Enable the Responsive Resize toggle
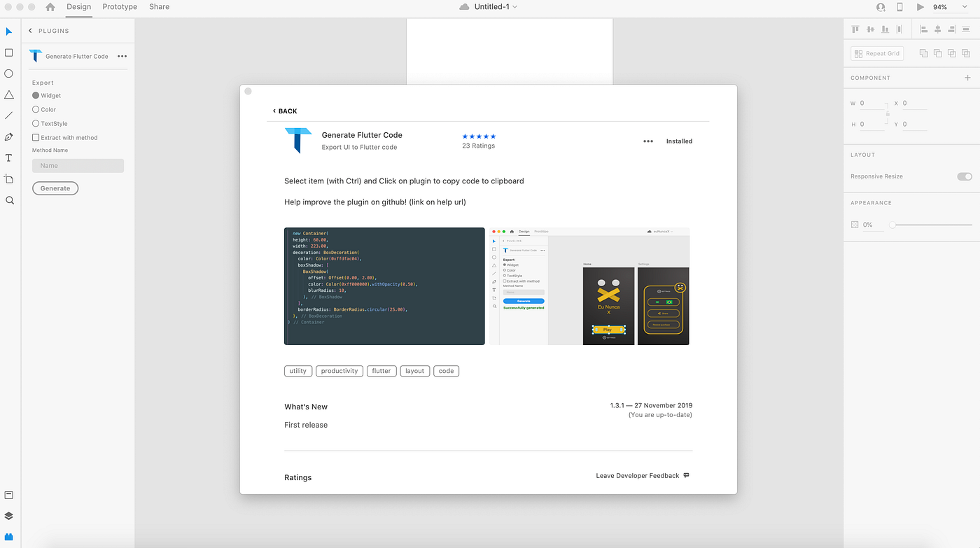980x548 pixels. coord(964,176)
